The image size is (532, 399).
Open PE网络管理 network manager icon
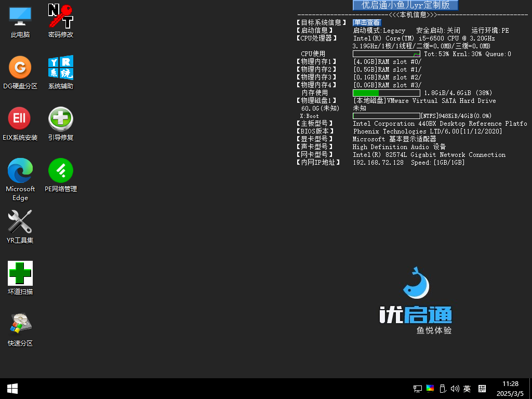pyautogui.click(x=61, y=176)
